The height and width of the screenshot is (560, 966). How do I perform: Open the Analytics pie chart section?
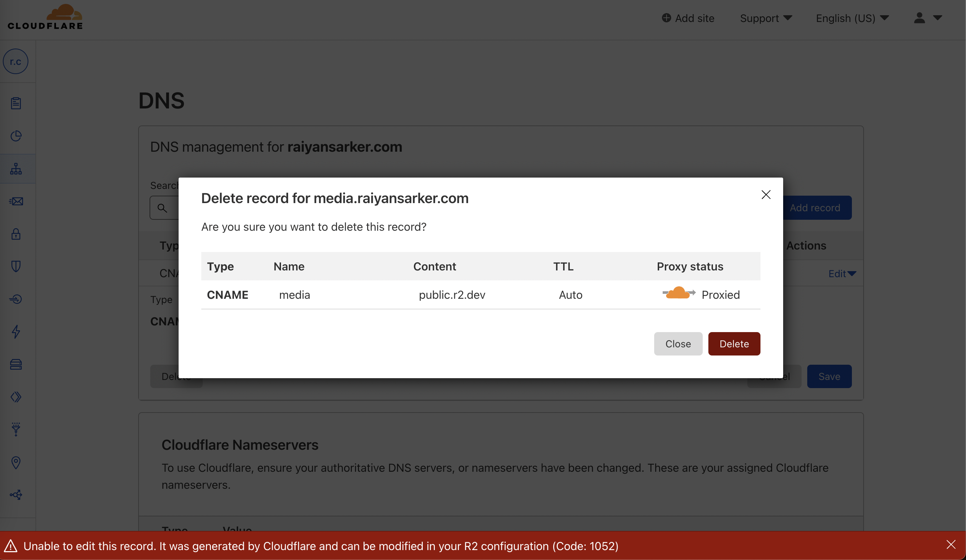[x=16, y=136]
